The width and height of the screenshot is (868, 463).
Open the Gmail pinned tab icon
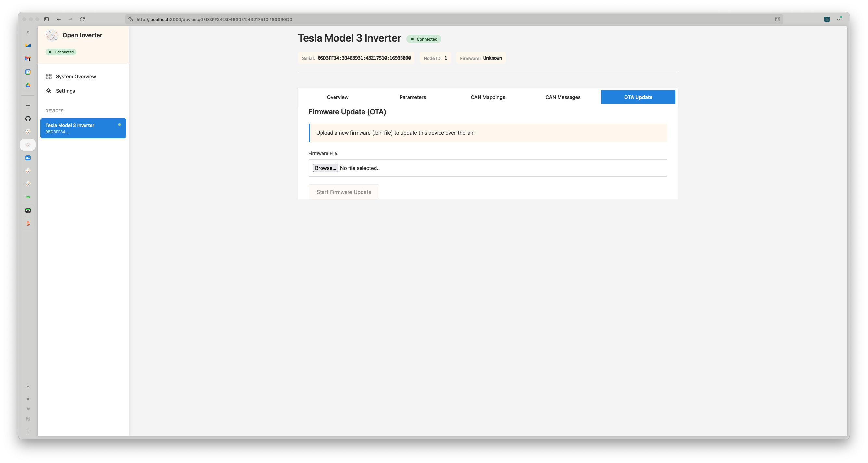(x=28, y=58)
